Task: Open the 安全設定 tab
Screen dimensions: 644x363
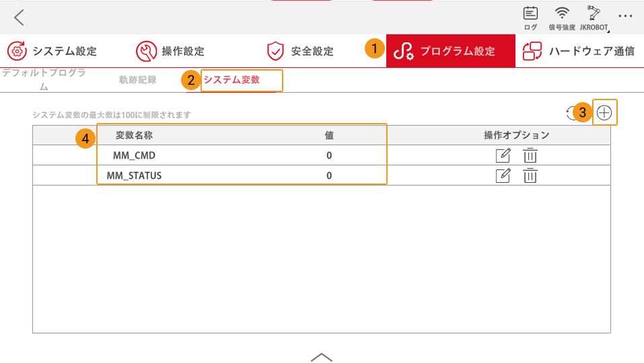Action: (300, 51)
